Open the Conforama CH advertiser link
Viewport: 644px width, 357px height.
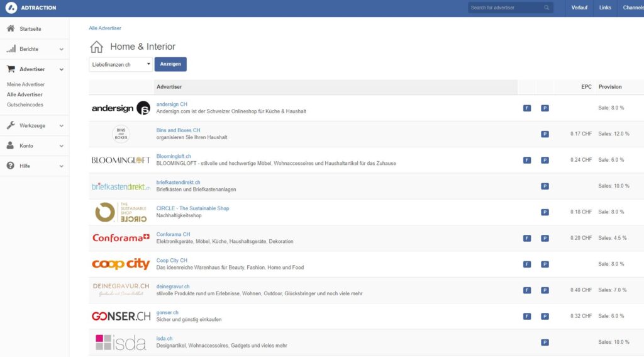click(x=174, y=234)
